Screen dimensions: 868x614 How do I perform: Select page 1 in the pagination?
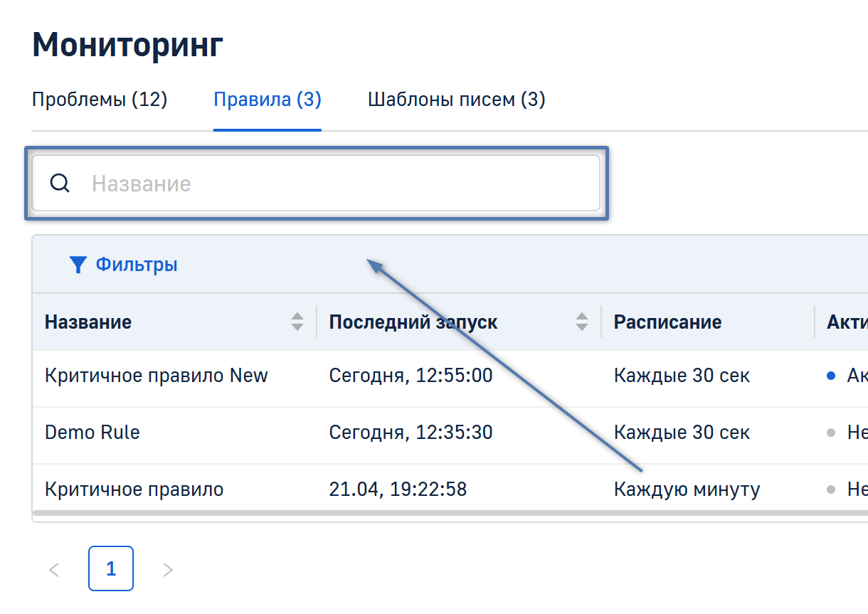[111, 568]
